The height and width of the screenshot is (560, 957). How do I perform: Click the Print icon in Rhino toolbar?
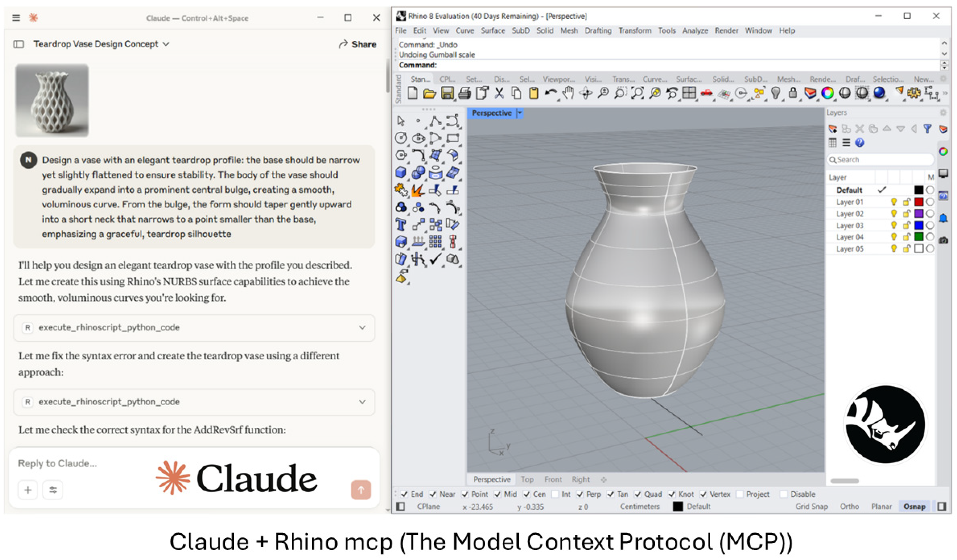pos(465,93)
